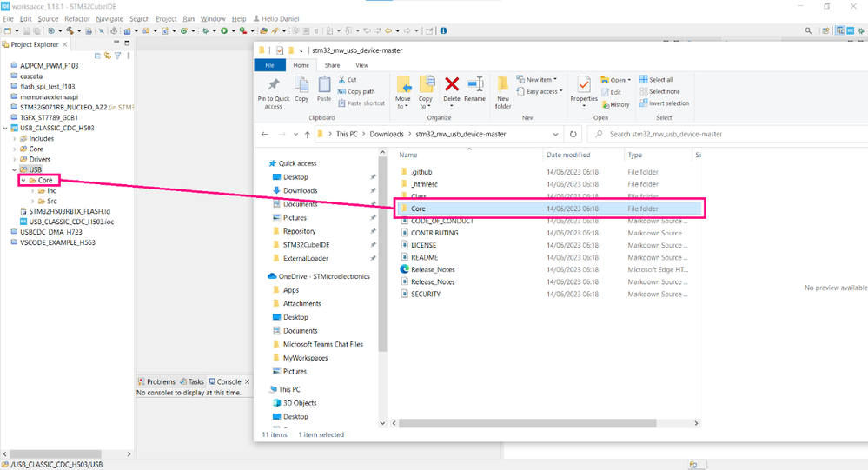The height and width of the screenshot is (470, 868).
Task: Open the Open Perspective icon in IDE
Action: [826, 30]
